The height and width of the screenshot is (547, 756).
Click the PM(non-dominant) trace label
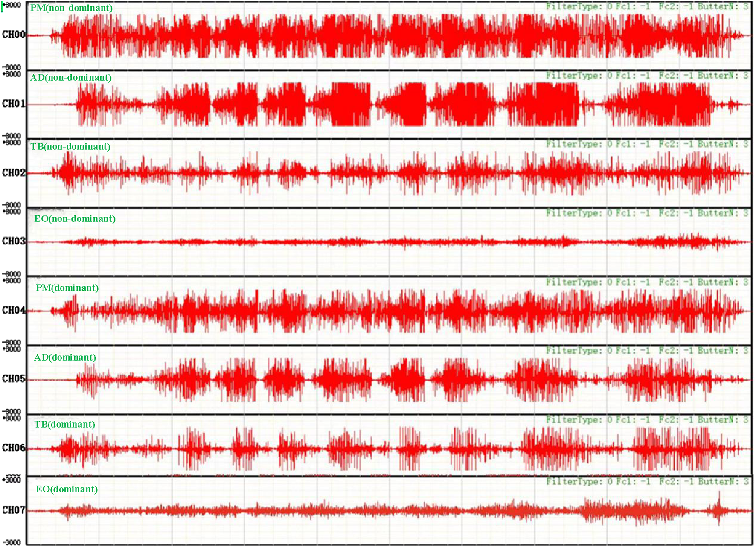coord(71,8)
